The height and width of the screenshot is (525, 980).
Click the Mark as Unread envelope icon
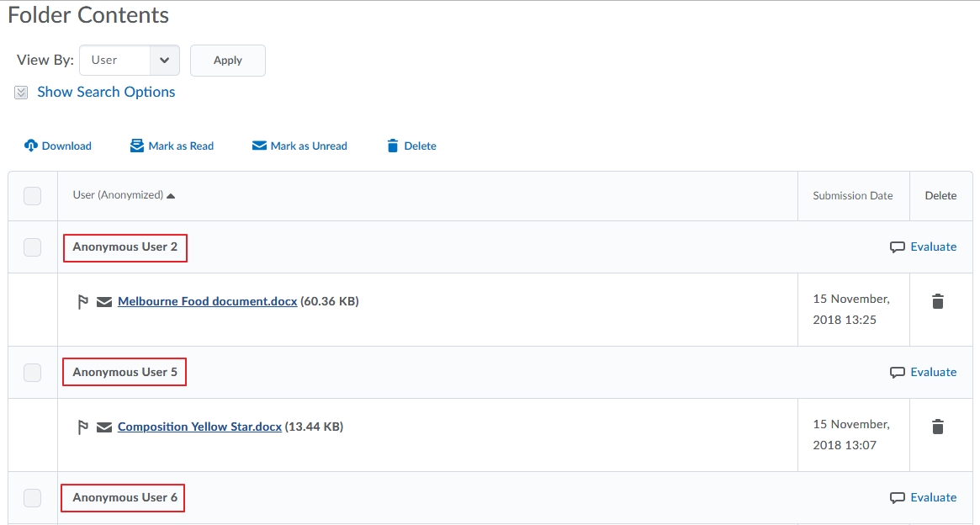[x=259, y=146]
